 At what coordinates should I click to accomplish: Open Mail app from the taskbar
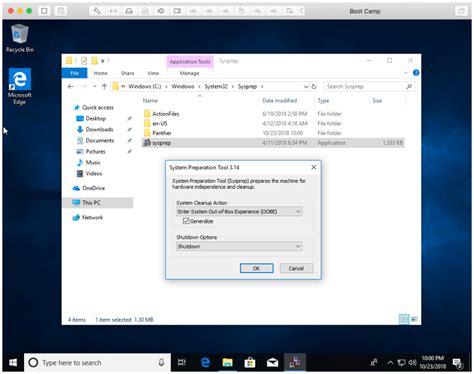point(272,362)
